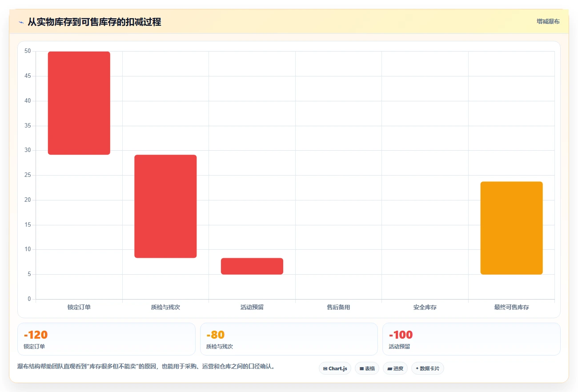The image size is (578, 392).
Task: Select the 进度 tag chip
Action: click(395, 368)
